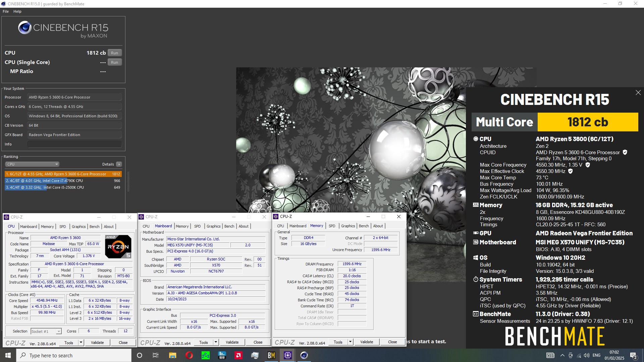This screenshot has height=362, width=644.
Task: Click the Cinebench R15 logo sphere
Action: [x=25, y=27]
